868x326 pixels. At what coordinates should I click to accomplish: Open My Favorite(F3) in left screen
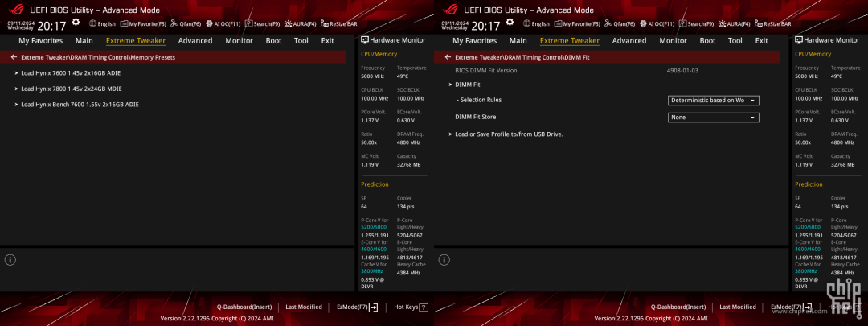pos(143,24)
